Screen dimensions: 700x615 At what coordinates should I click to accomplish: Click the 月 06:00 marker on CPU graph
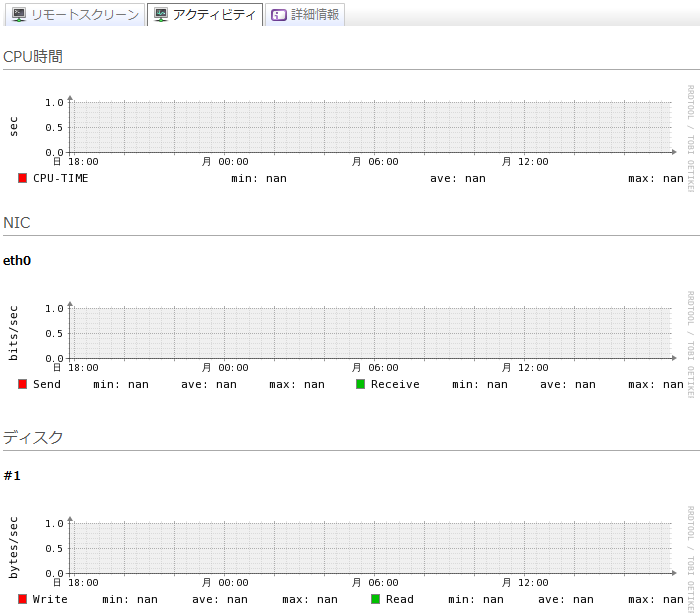click(x=375, y=162)
